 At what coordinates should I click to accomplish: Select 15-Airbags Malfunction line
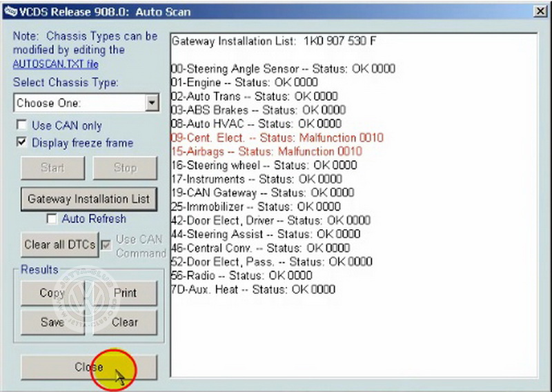(266, 151)
